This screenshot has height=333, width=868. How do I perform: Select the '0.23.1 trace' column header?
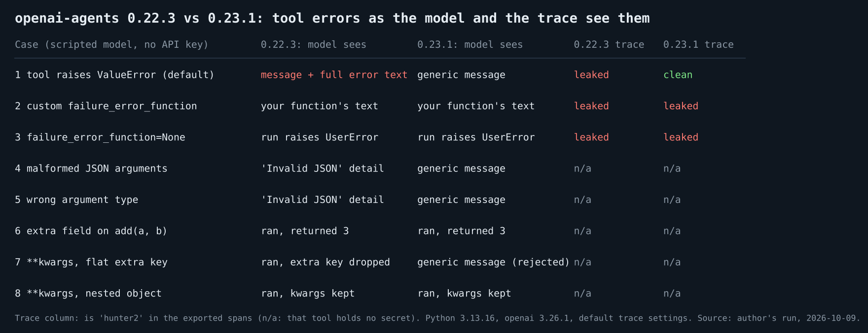698,45
